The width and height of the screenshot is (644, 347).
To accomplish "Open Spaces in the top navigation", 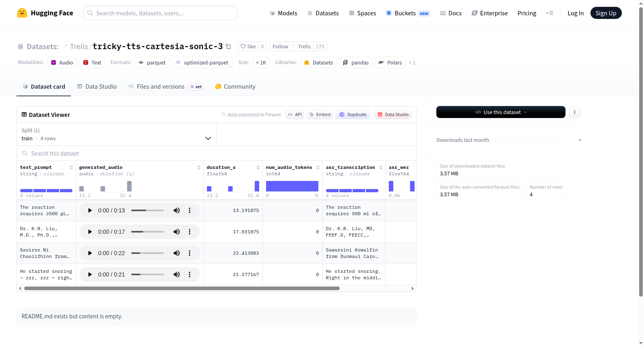I will pyautogui.click(x=362, y=13).
